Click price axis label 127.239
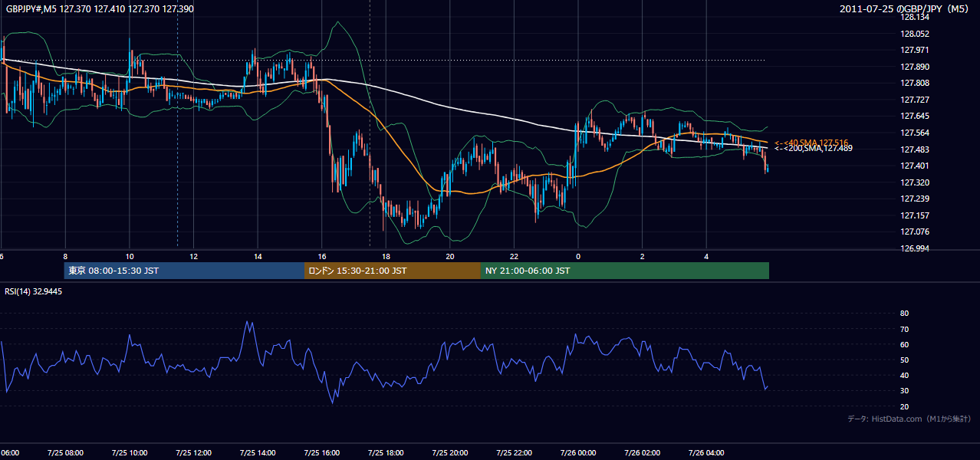This screenshot has height=460, width=980. coord(915,199)
